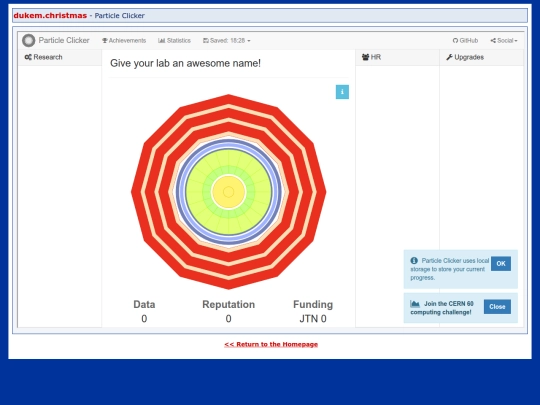Click the HR people icon
The width and height of the screenshot is (540, 405).
tap(365, 57)
